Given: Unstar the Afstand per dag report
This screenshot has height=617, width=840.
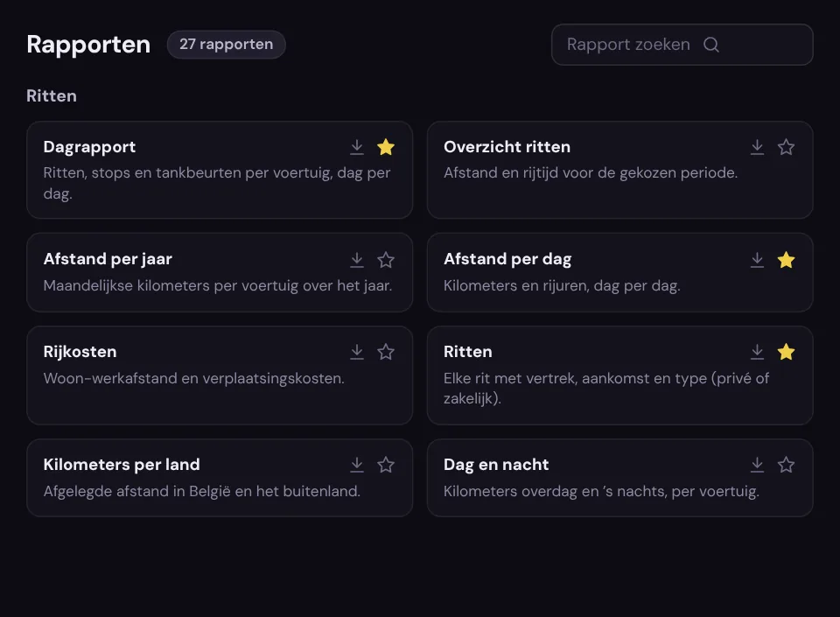Looking at the screenshot, I should (786, 260).
